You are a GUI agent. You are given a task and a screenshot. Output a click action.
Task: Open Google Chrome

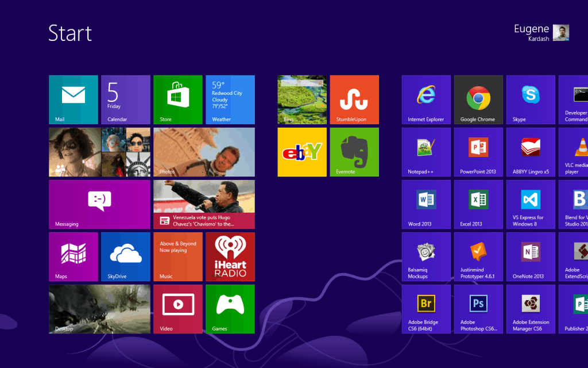tap(478, 99)
